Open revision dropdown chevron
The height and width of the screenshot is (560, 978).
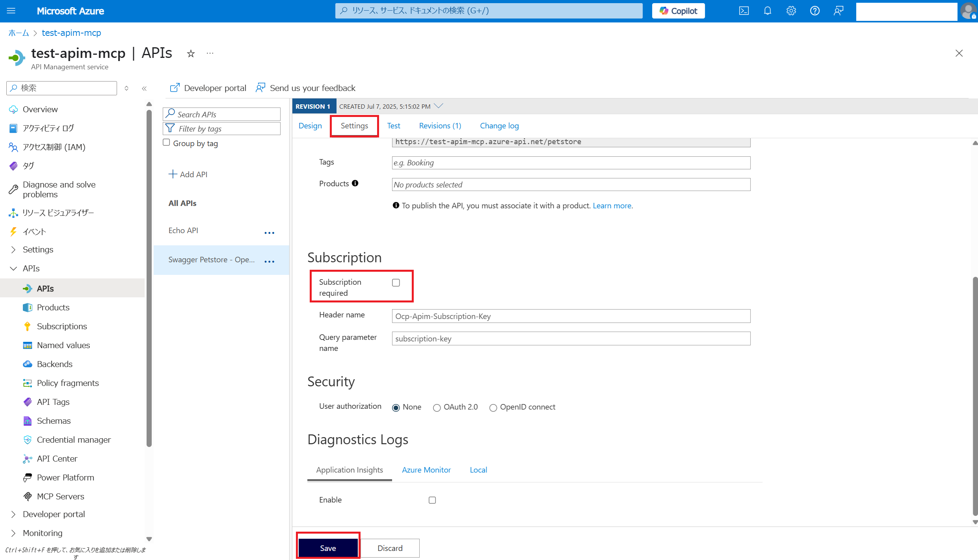[x=439, y=106]
